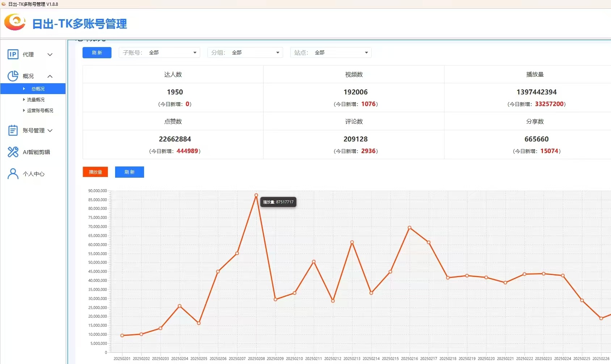
Task: Open AI智能剪辑 from sidebar
Action: pyautogui.click(x=36, y=152)
